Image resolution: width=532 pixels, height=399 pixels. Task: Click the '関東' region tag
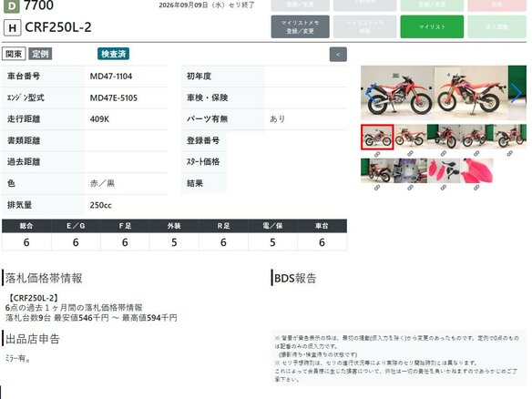14,54
